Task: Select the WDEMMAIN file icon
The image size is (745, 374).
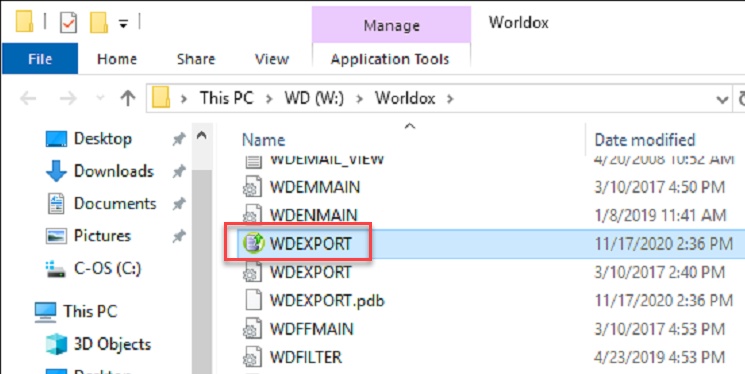Action: click(x=252, y=187)
